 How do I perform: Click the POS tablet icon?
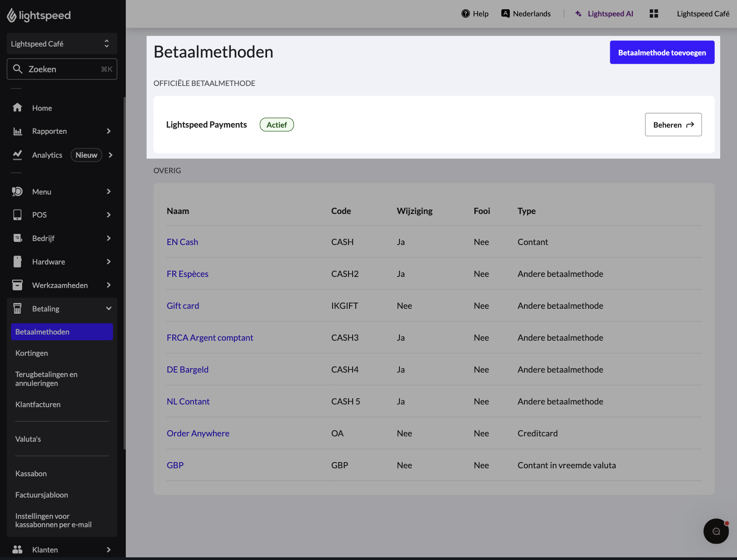17,215
